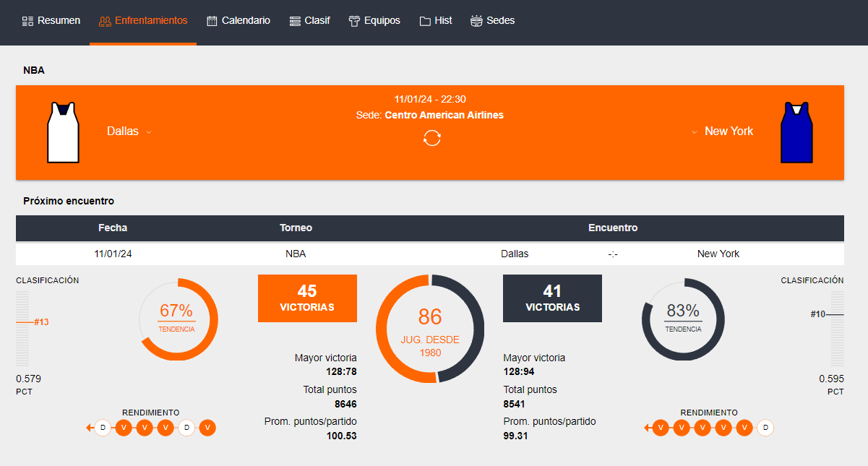Click Dallas in the Próximo encuentro row

[515, 254]
